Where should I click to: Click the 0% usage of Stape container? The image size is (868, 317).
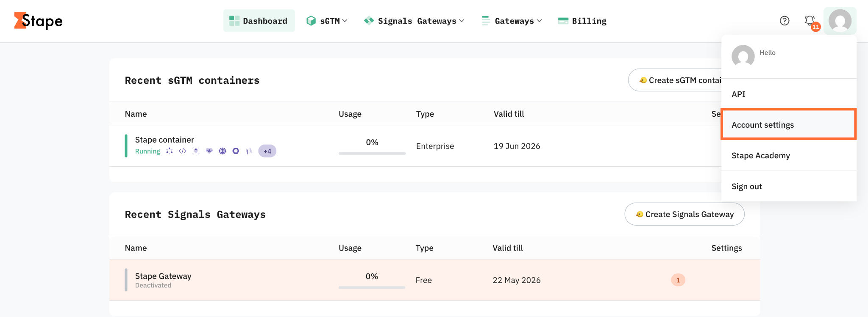[x=372, y=142]
